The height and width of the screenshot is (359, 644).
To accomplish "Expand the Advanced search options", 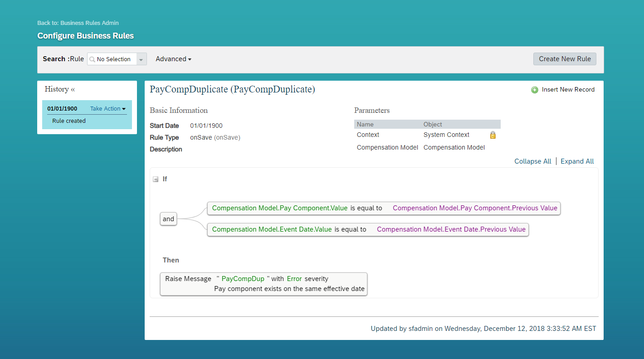I will [173, 59].
